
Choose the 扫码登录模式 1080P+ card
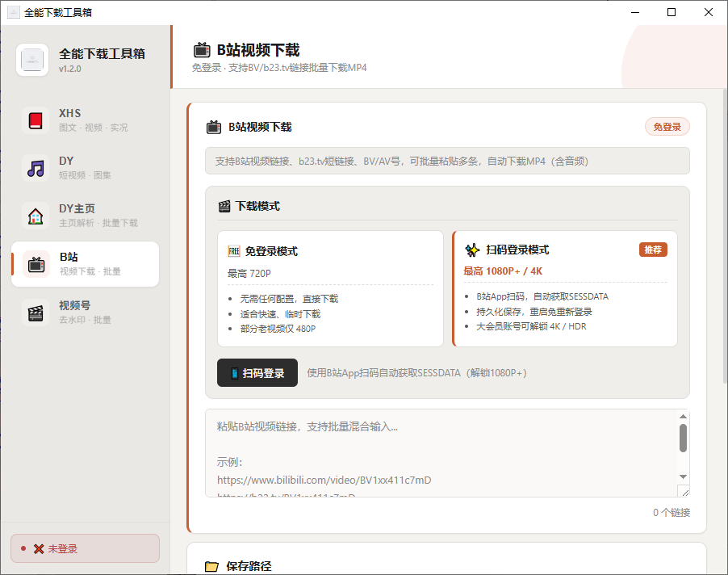click(565, 288)
